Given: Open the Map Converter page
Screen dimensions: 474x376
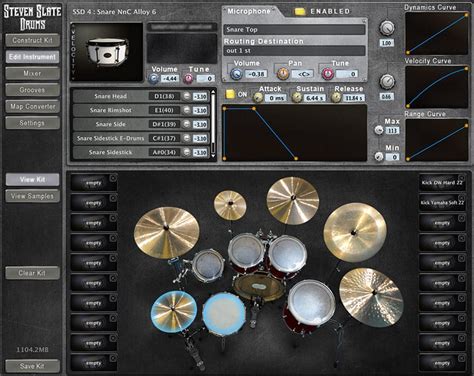Looking at the screenshot, I should click(x=32, y=106).
